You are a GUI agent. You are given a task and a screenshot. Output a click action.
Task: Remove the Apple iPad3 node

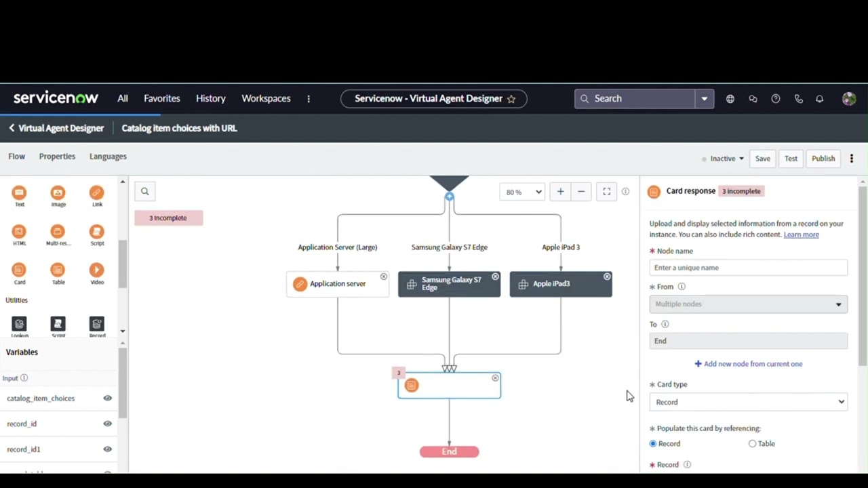[x=607, y=277]
